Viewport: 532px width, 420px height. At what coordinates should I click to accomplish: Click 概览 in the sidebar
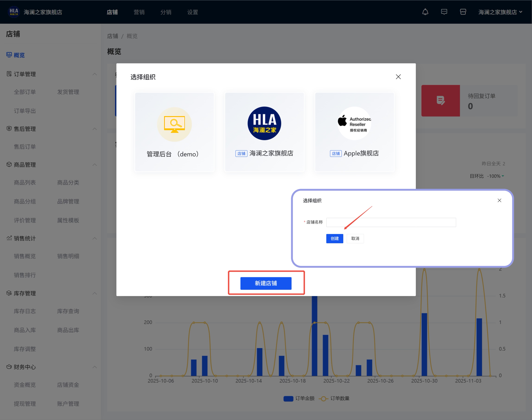(x=19, y=55)
